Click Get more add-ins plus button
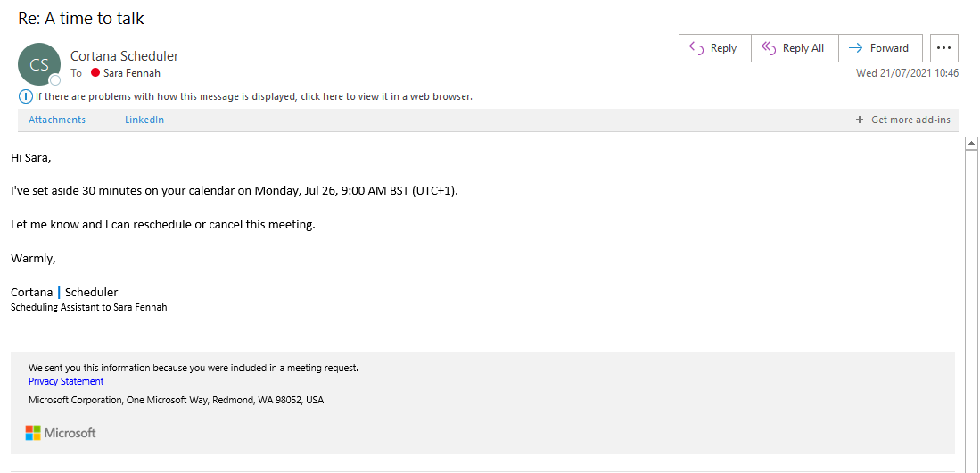Screen dimensions: 980x473 pos(860,120)
